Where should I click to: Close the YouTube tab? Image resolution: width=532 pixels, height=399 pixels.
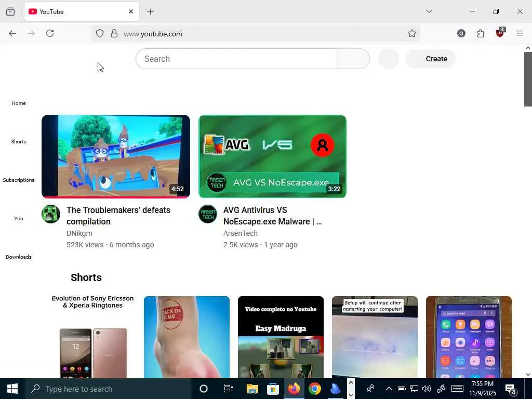point(131,11)
